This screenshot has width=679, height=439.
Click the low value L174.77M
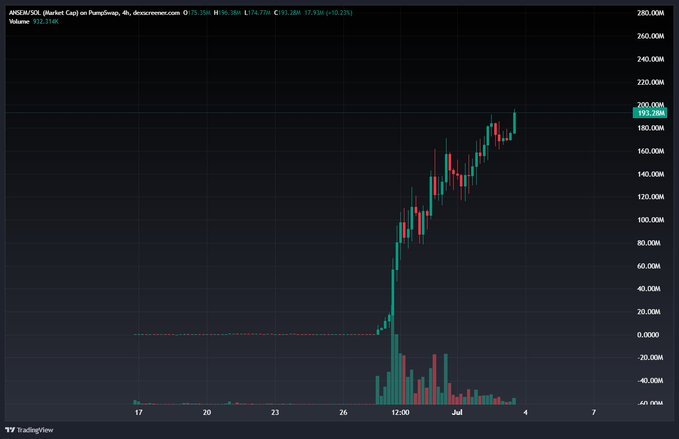257,13
